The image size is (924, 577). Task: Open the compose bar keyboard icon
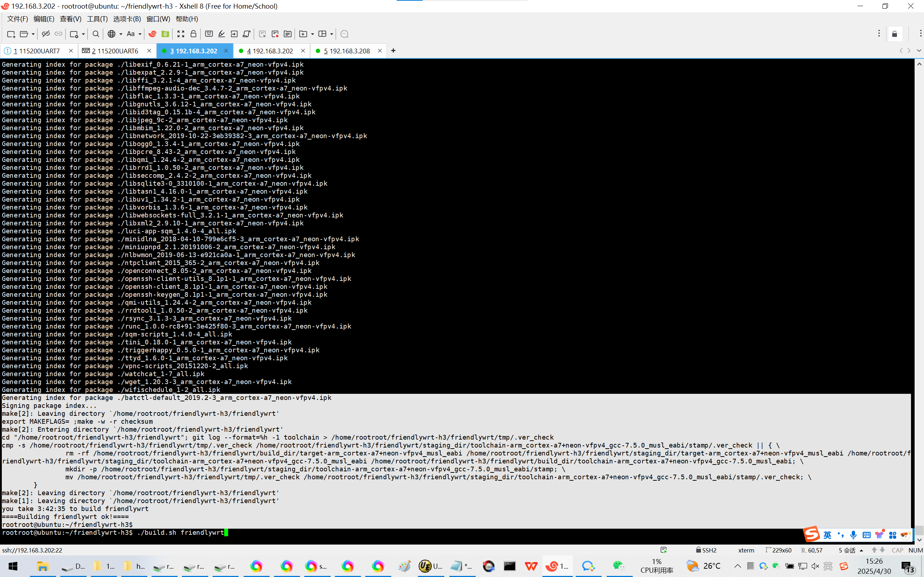tap(209, 34)
